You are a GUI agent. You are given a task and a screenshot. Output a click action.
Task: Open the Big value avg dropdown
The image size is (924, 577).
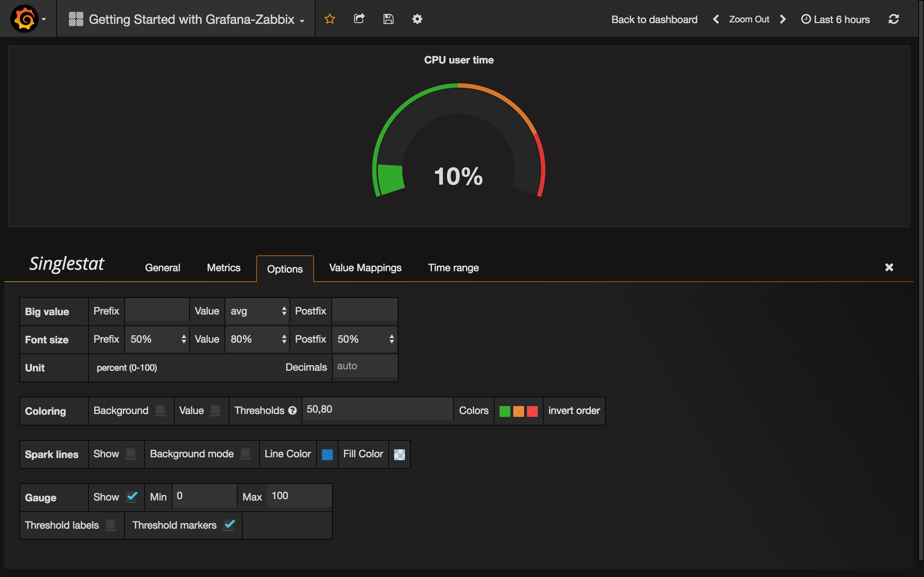[x=257, y=311]
